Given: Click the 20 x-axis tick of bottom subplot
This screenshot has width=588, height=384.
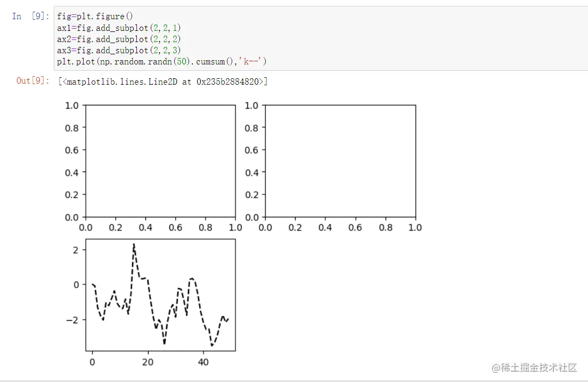Looking at the screenshot, I should click(148, 362).
